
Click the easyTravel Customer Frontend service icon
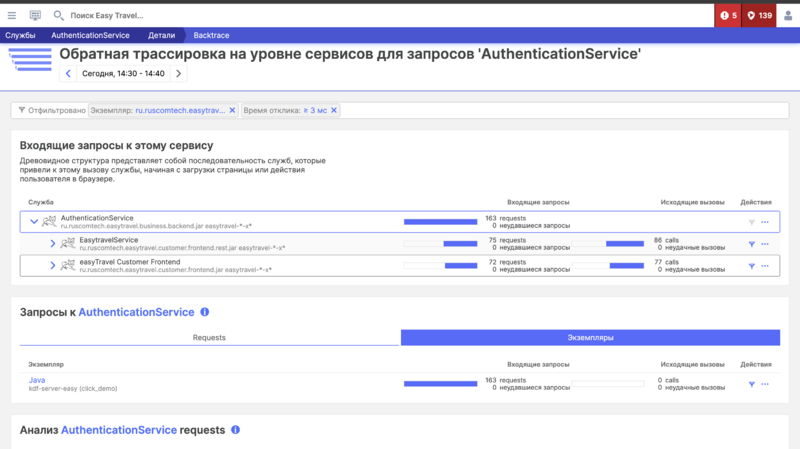[68, 265]
